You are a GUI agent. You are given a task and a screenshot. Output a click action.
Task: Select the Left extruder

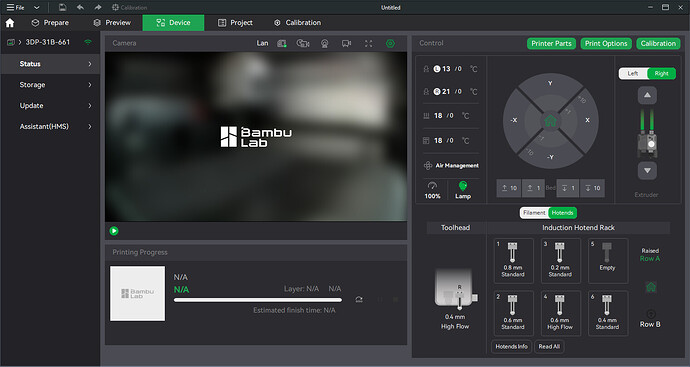point(633,73)
